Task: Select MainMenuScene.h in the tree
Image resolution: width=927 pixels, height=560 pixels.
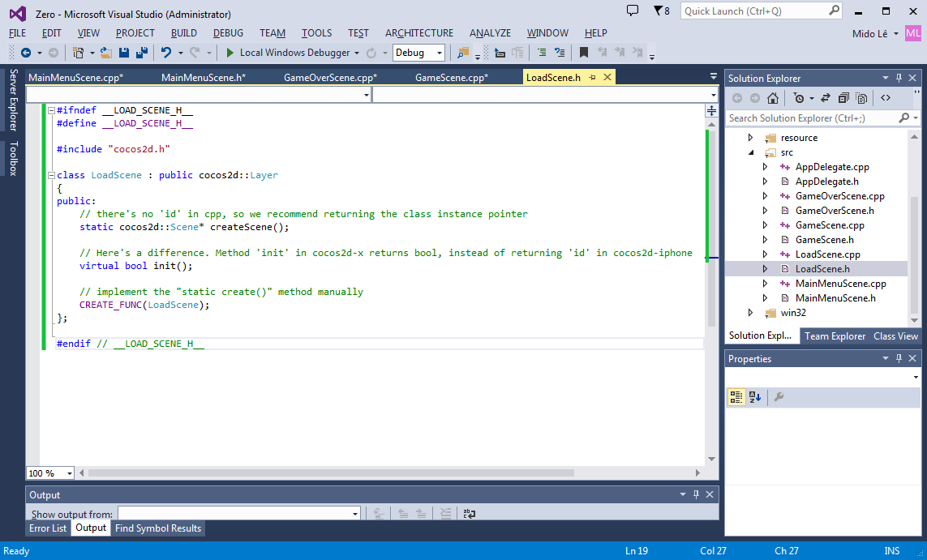Action: [x=835, y=297]
